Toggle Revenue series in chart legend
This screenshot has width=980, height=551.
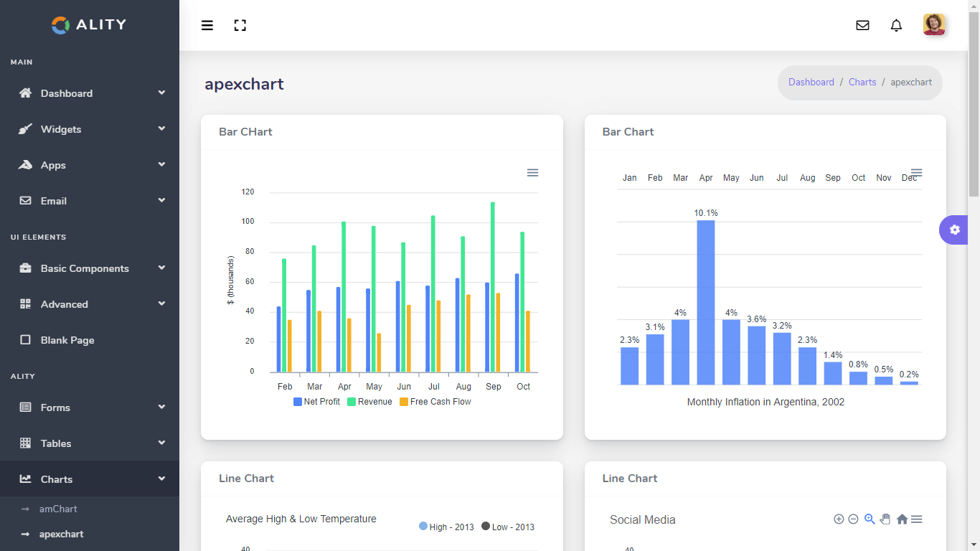369,402
